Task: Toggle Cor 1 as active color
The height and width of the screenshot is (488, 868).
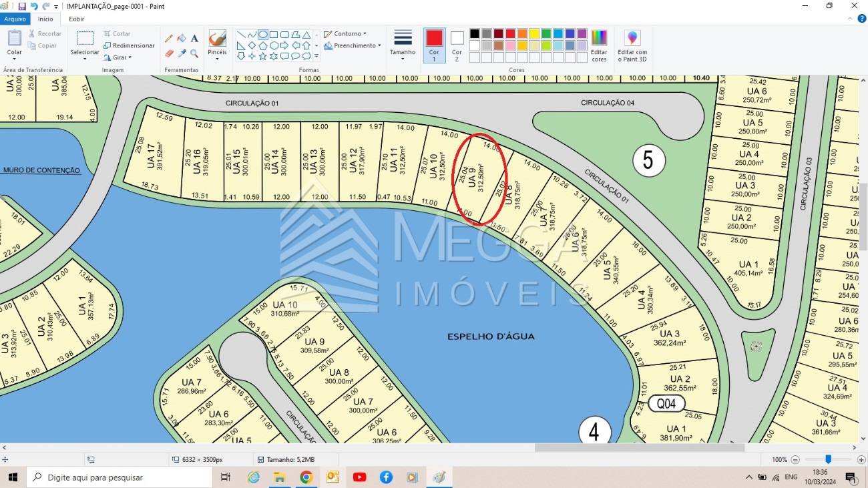Action: point(434,45)
